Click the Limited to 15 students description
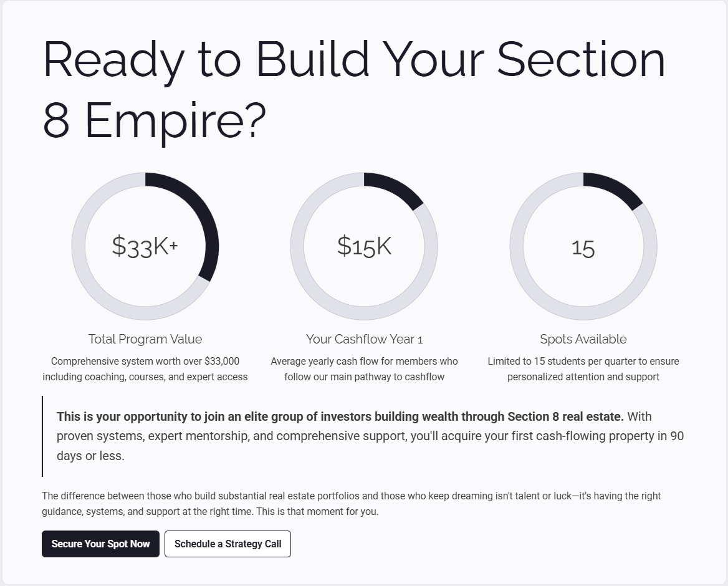Screen dimensions: 728x586 (583, 369)
